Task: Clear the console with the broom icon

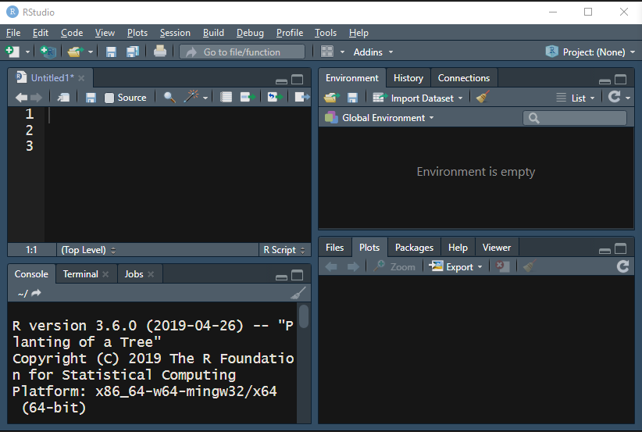Action: coord(298,293)
